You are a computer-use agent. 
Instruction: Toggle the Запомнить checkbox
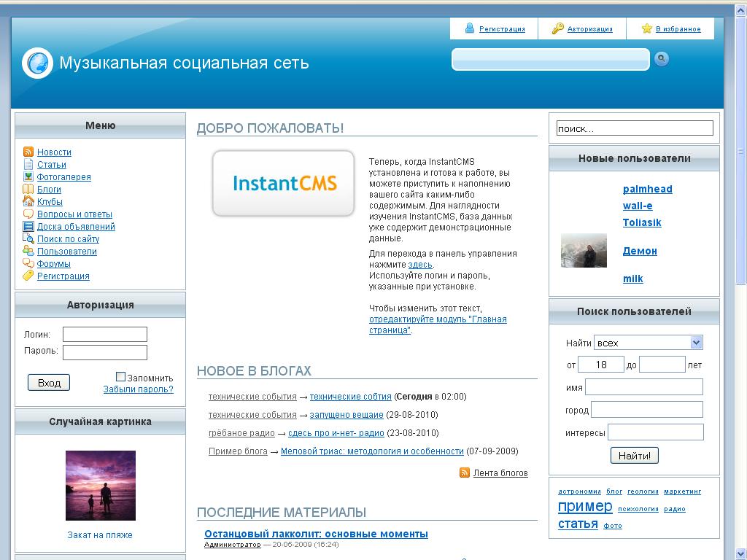(120, 377)
